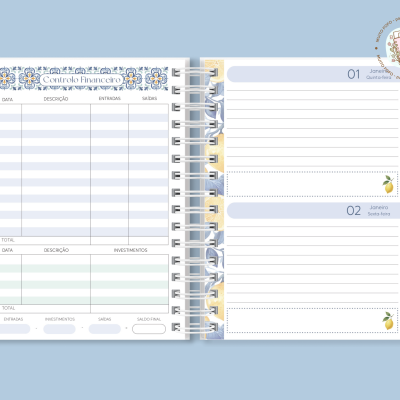Select the Janeiro Quinta-feira date label

379,74
